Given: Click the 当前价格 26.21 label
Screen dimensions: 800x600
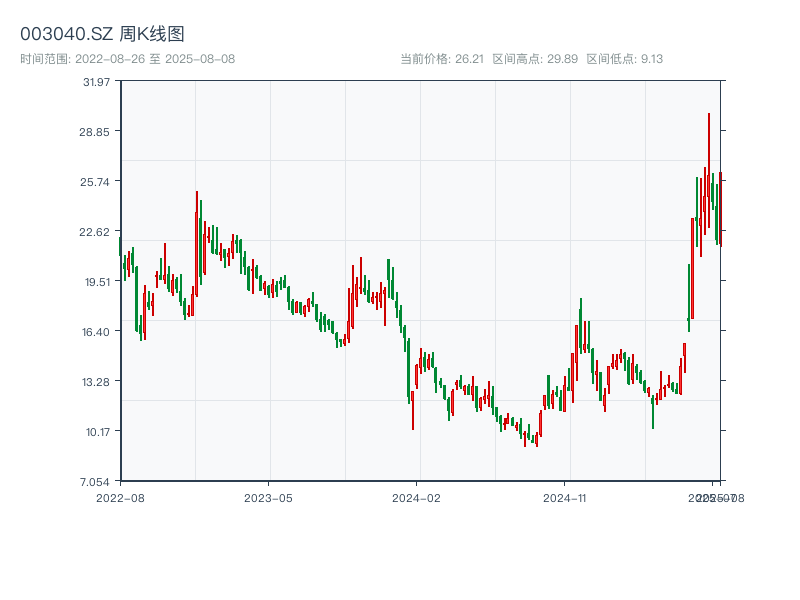Looking at the screenshot, I should 442,59.
